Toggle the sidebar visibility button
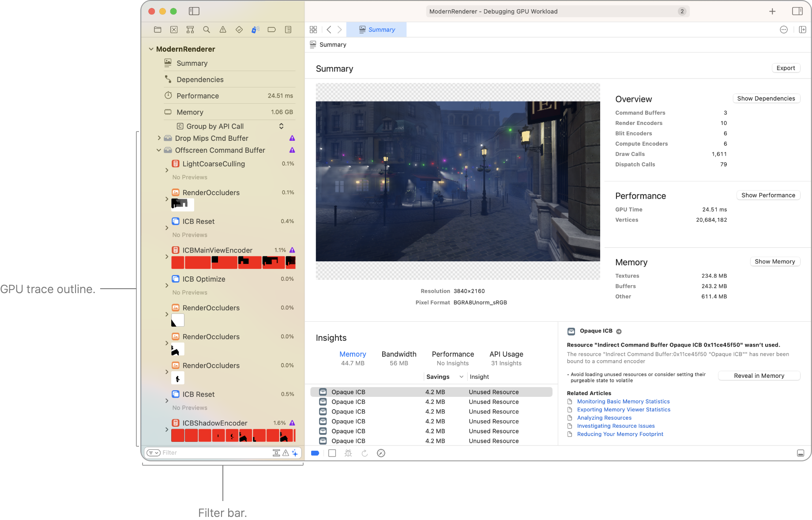This screenshot has height=520, width=812. pyautogui.click(x=194, y=11)
